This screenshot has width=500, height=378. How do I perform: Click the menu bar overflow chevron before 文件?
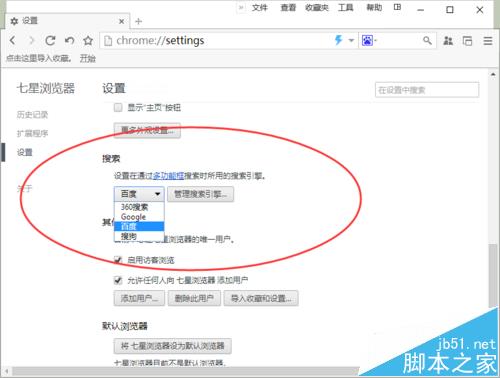242,7
